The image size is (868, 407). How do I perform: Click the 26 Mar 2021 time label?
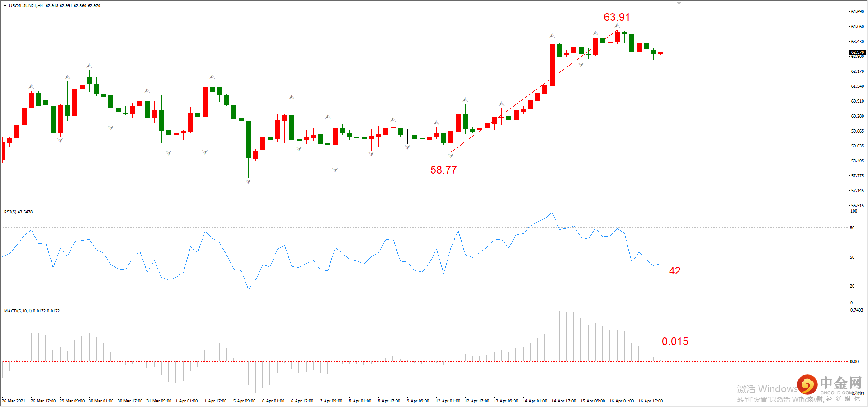point(14,401)
